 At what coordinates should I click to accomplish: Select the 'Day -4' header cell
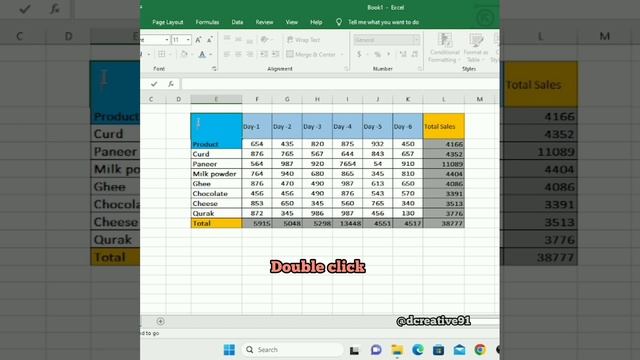pyautogui.click(x=347, y=127)
